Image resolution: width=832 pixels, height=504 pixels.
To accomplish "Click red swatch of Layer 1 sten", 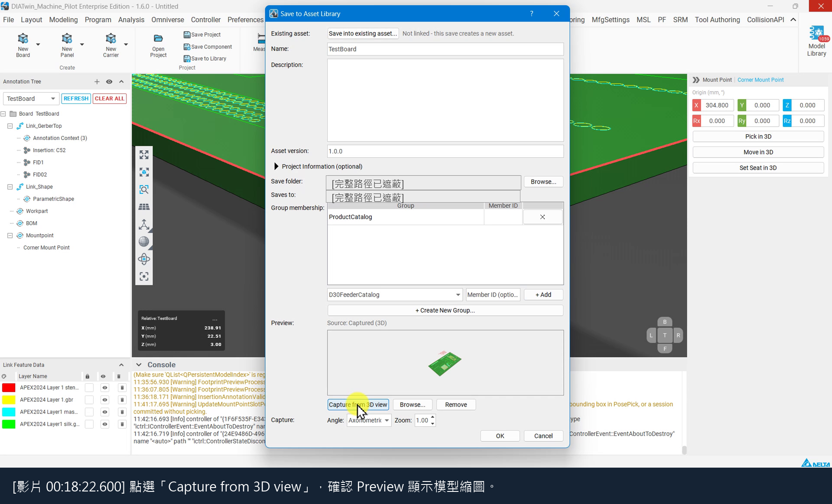I will (x=9, y=388).
